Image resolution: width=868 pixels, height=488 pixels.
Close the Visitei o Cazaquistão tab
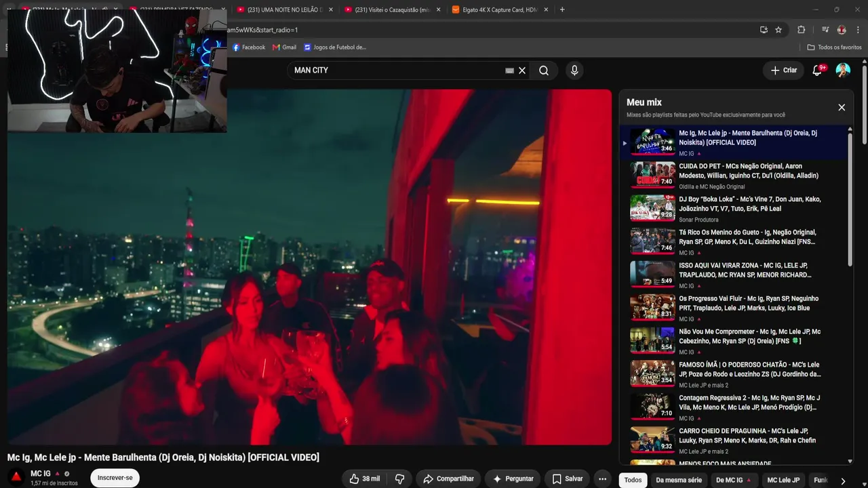pos(438,10)
